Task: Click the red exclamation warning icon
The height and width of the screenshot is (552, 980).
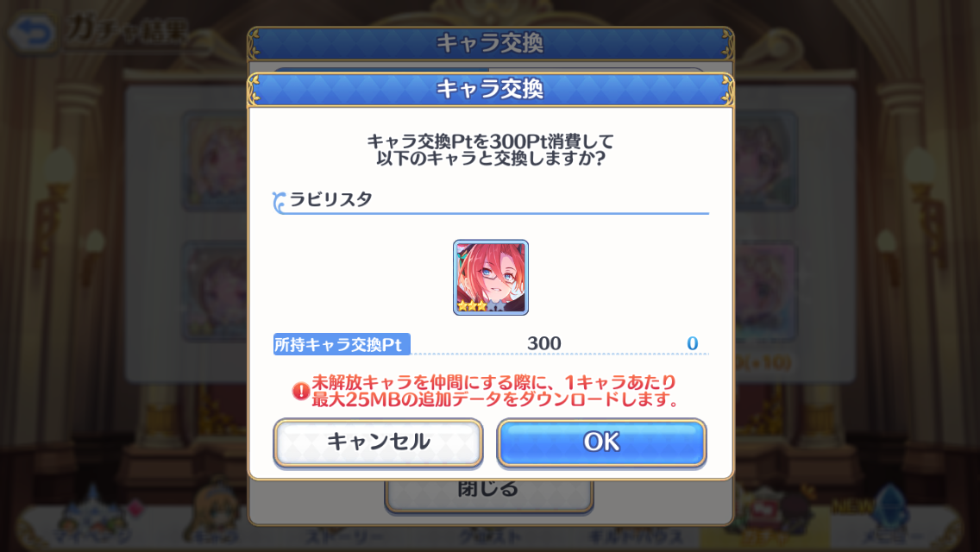Action: coord(300,392)
